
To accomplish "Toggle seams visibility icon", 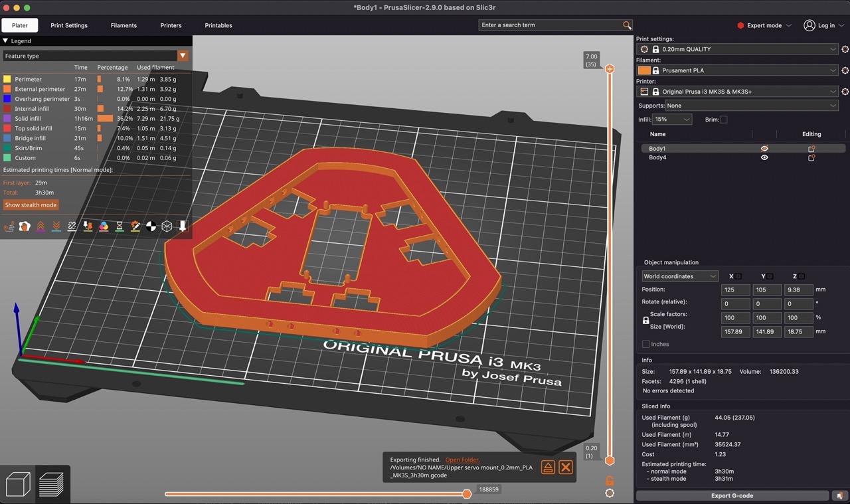I will [x=72, y=226].
